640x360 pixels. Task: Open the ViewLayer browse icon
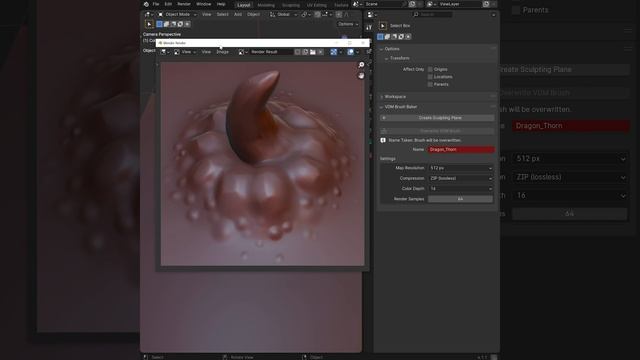point(431,4)
